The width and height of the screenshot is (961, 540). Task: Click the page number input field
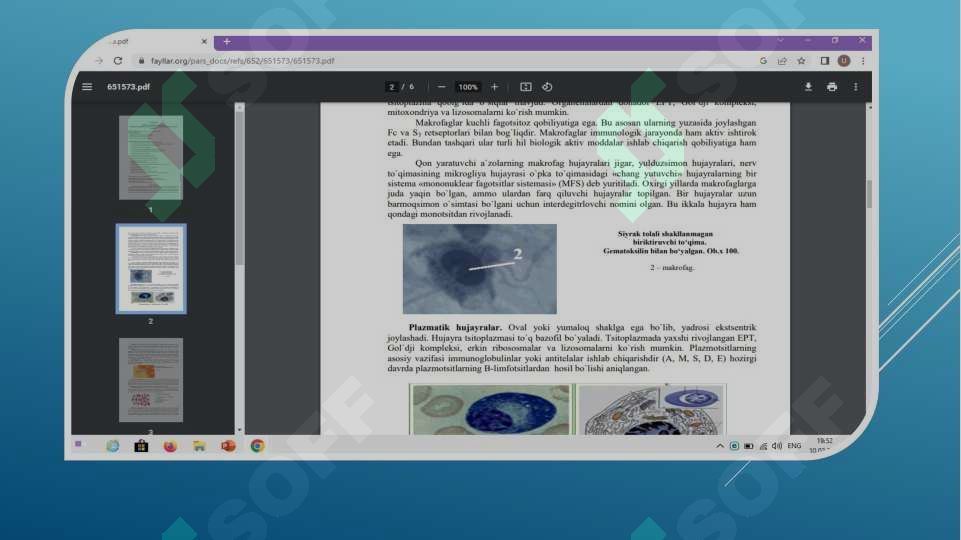392,87
